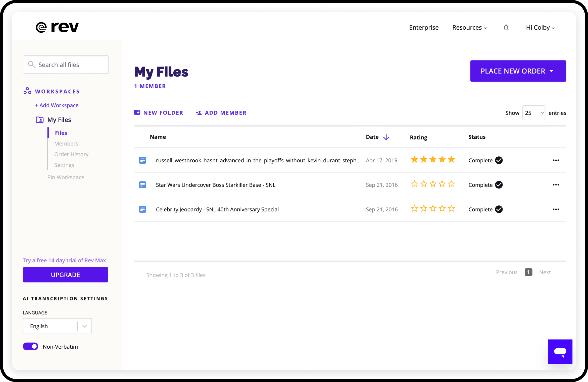Click document icon for russell_westbrook file
Viewport: 588px width, 382px height.
point(142,160)
